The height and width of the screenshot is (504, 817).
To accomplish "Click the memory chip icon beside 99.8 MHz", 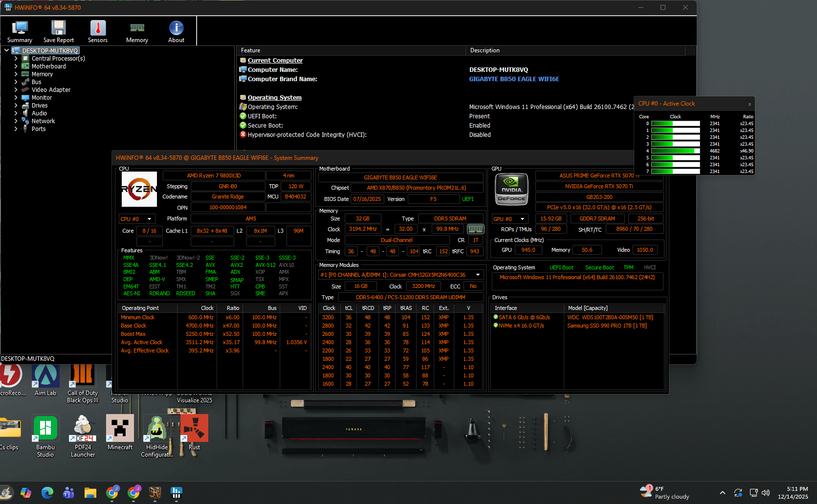I will [x=475, y=229].
